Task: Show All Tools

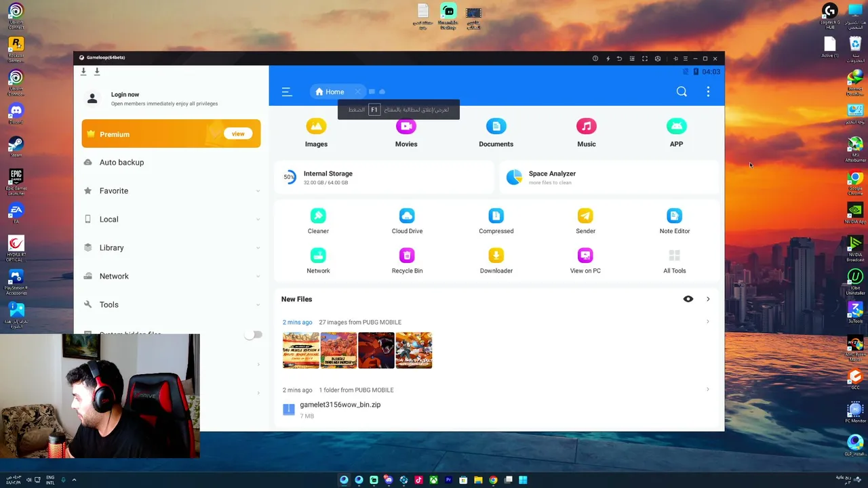Action: (675, 261)
